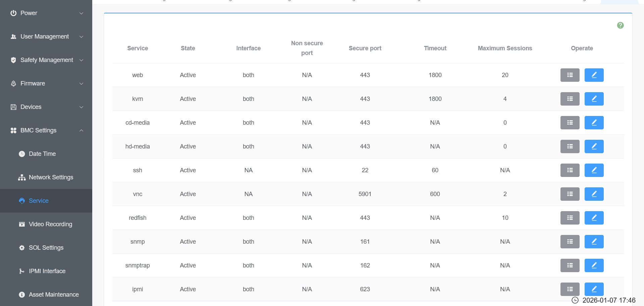
Task: Go to the Date Time page
Action: [x=42, y=154]
